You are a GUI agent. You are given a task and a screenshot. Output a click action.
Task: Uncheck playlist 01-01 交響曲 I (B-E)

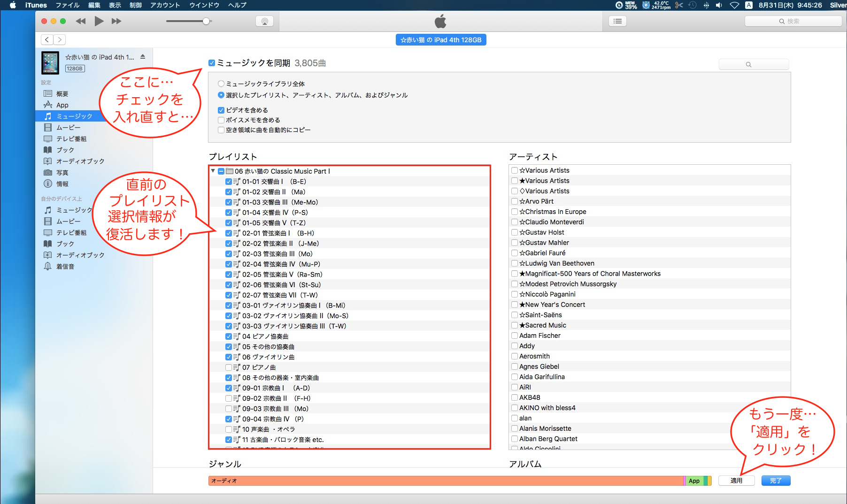pyautogui.click(x=229, y=182)
